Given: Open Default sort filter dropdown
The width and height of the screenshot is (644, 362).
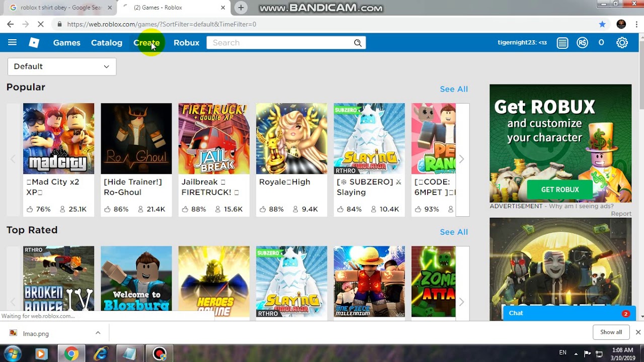Looking at the screenshot, I should coord(62,66).
